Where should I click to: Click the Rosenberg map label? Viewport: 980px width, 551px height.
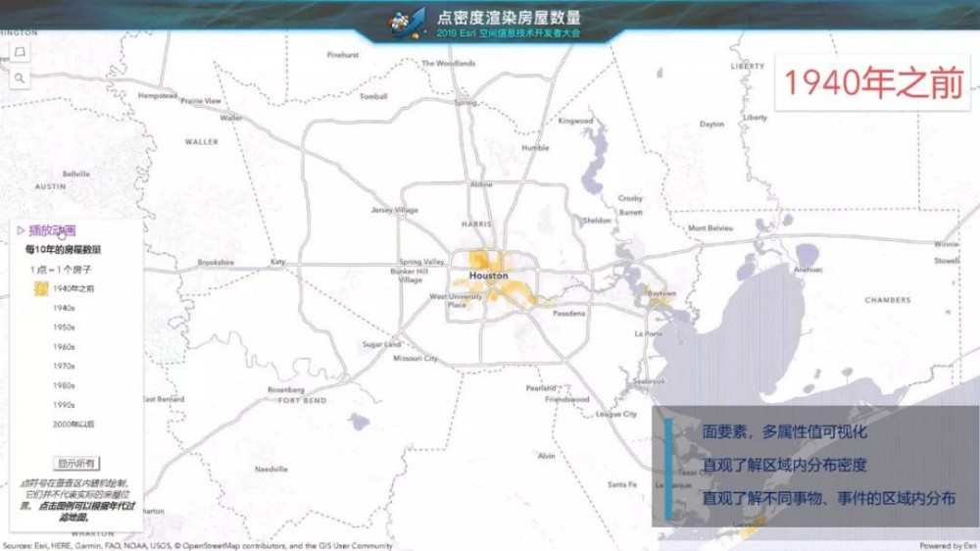(285, 389)
